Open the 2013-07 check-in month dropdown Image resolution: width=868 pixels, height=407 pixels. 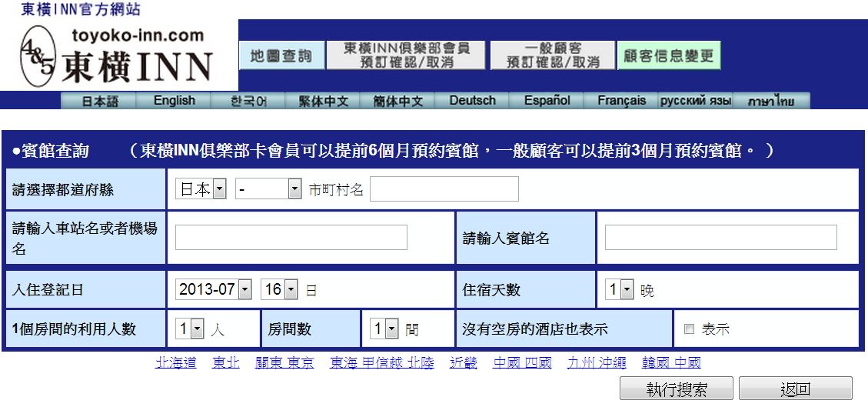click(214, 289)
